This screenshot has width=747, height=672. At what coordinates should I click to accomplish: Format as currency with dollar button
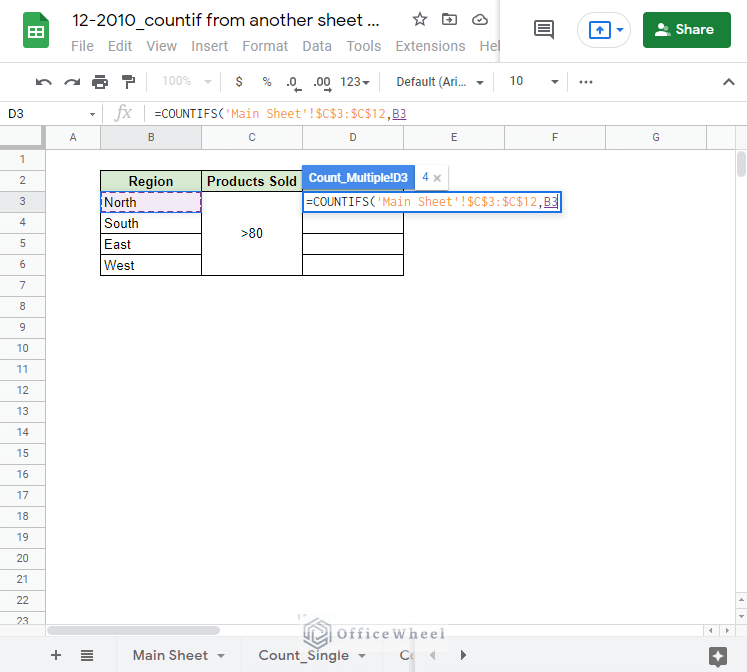point(238,82)
